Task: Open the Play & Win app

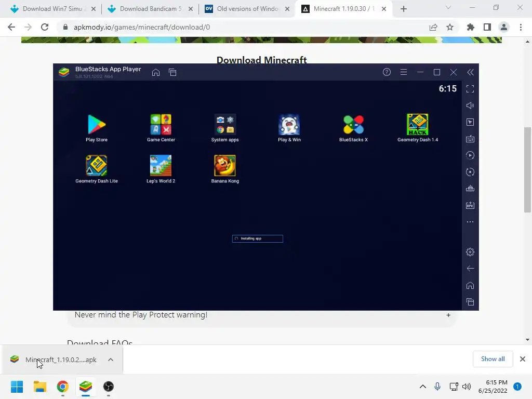Action: (289, 128)
